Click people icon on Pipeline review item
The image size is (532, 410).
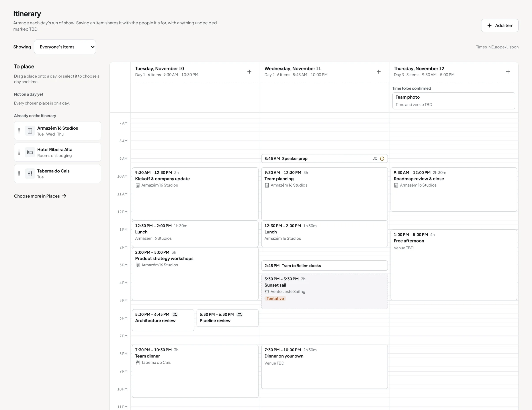(x=239, y=314)
